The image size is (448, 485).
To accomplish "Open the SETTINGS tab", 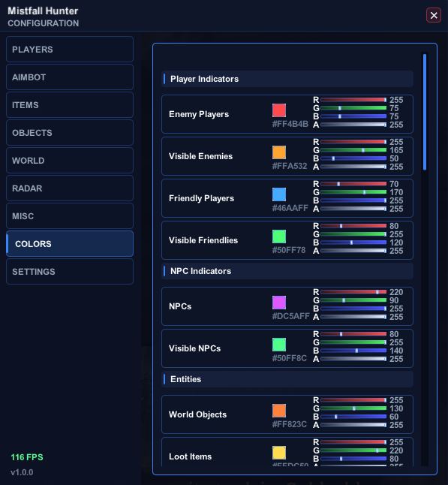I will pyautogui.click(x=70, y=272).
